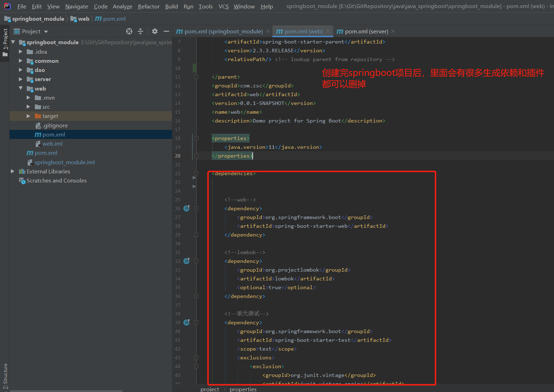Image resolution: width=554 pixels, height=392 pixels.
Task: Click the locate/scroll-from-source target icon
Action: coord(129,31)
